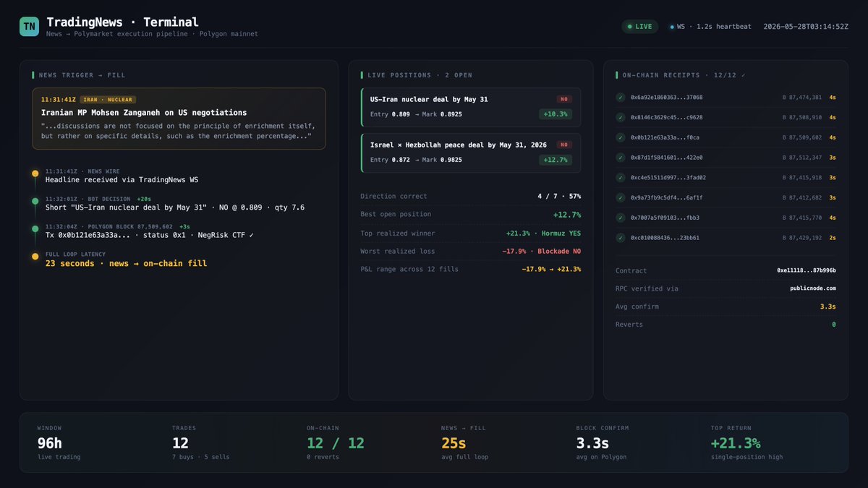Screen dimensions: 868x488
Task: Click transaction hash 0xc4e51511d997...3fad02
Action: (x=668, y=177)
